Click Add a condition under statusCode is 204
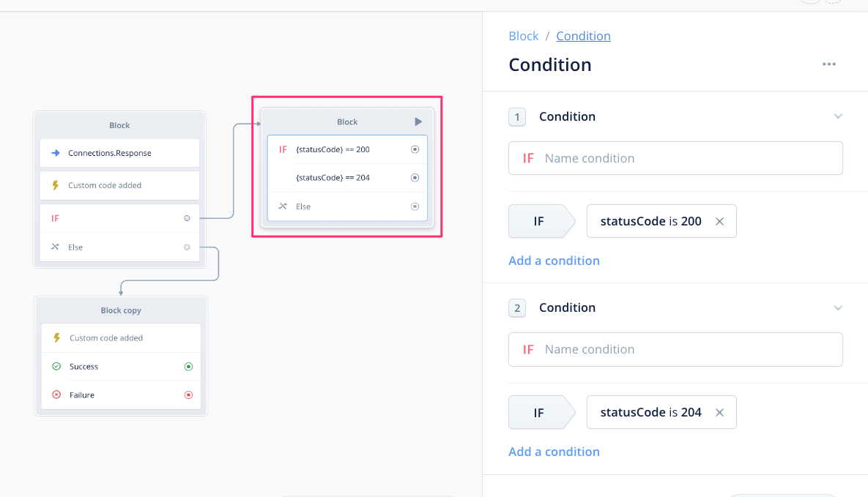 pos(554,452)
